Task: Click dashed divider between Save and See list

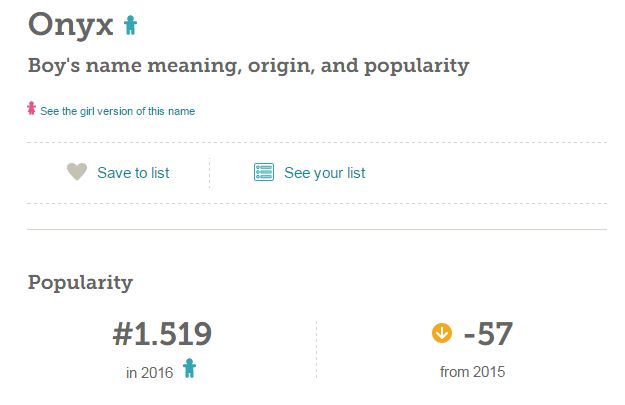Action: 210,173
